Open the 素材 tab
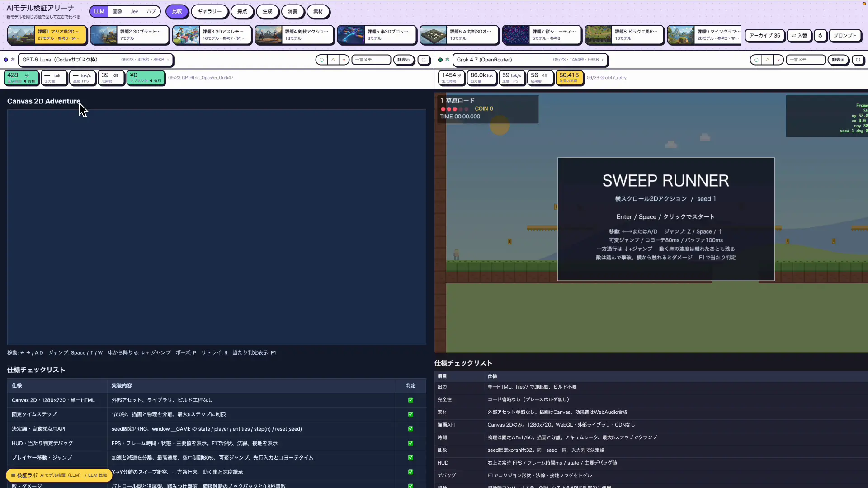 [x=318, y=11]
